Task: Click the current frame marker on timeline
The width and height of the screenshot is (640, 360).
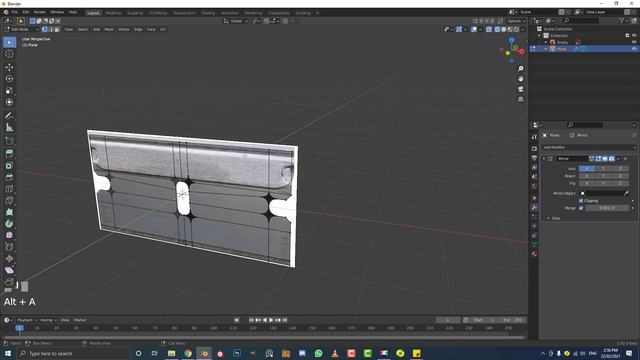Action: click(19, 328)
